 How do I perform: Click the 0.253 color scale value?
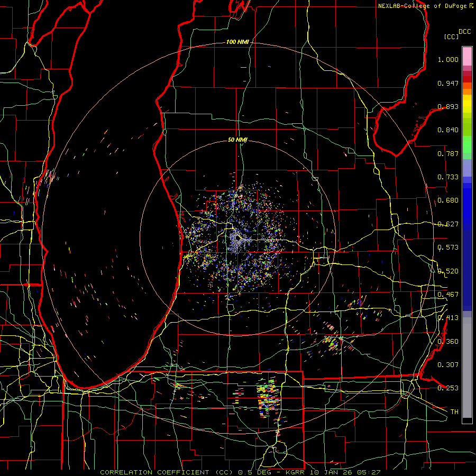(448, 388)
